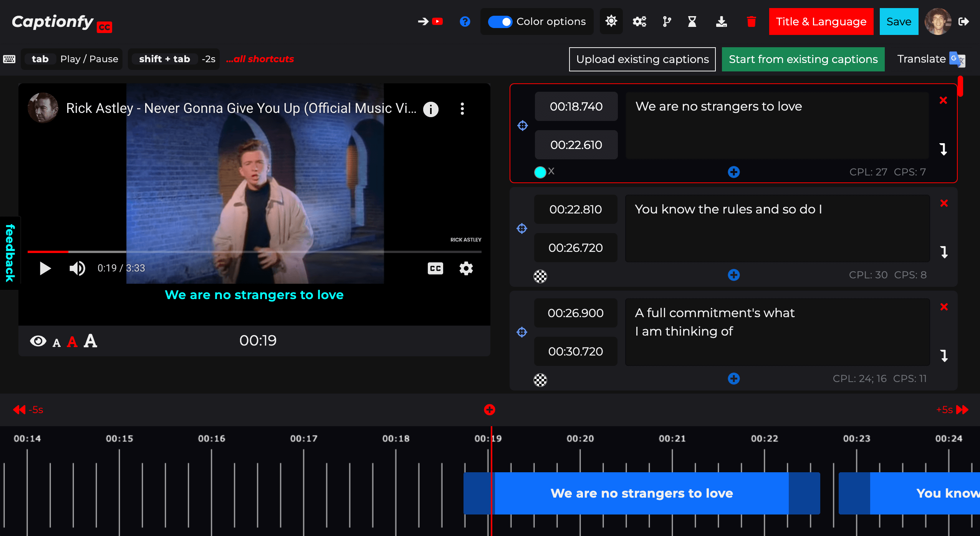980x536 pixels.
Task: Click the caption list scrollbar
Action: [x=960, y=86]
